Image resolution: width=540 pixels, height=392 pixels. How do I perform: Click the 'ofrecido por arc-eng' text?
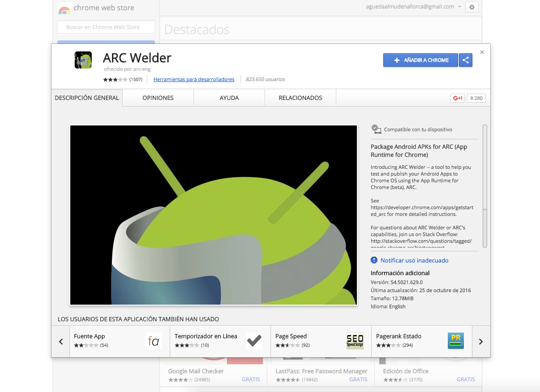point(127,69)
